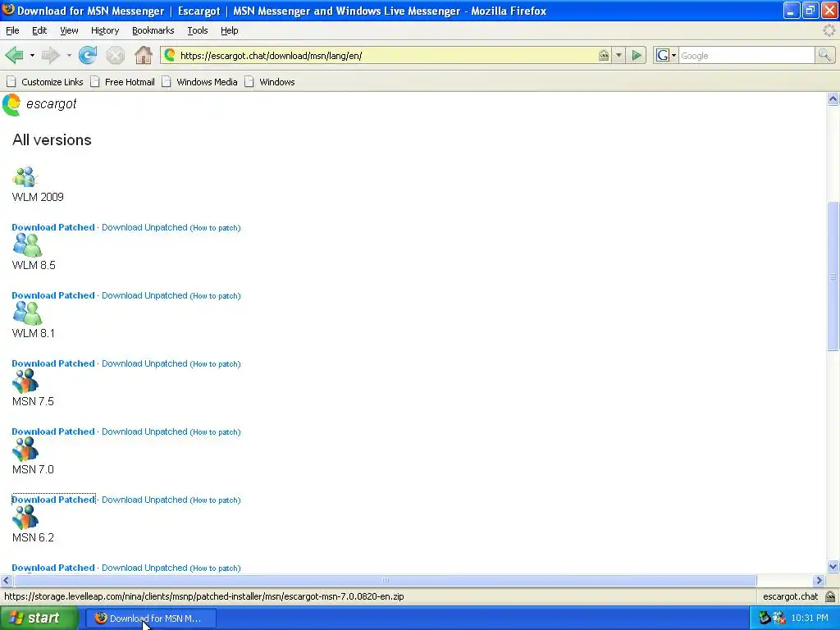This screenshot has height=630, width=840.
Task: Click into the address bar URL field
Action: point(386,55)
